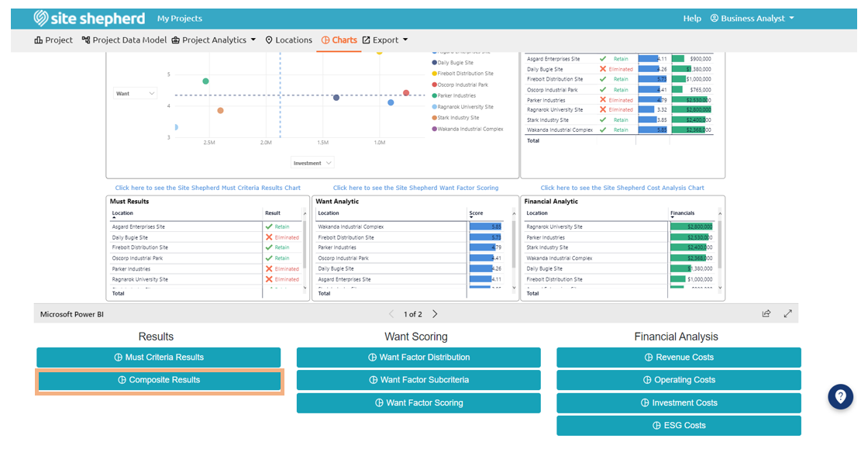Image resolution: width=868 pixels, height=456 pixels.
Task: Click the floating help question icon
Action: point(840,397)
